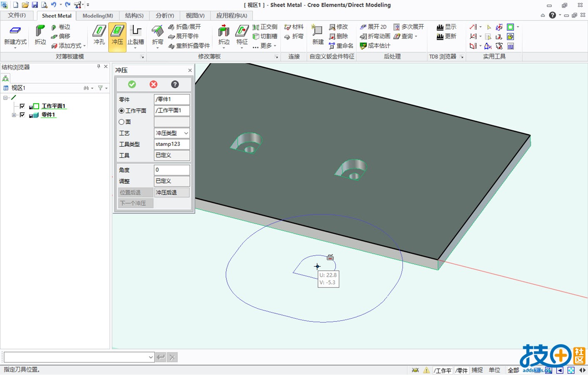588x375 pixels.
Task: Expand the 零件1 tree node
Action: (x=14, y=115)
